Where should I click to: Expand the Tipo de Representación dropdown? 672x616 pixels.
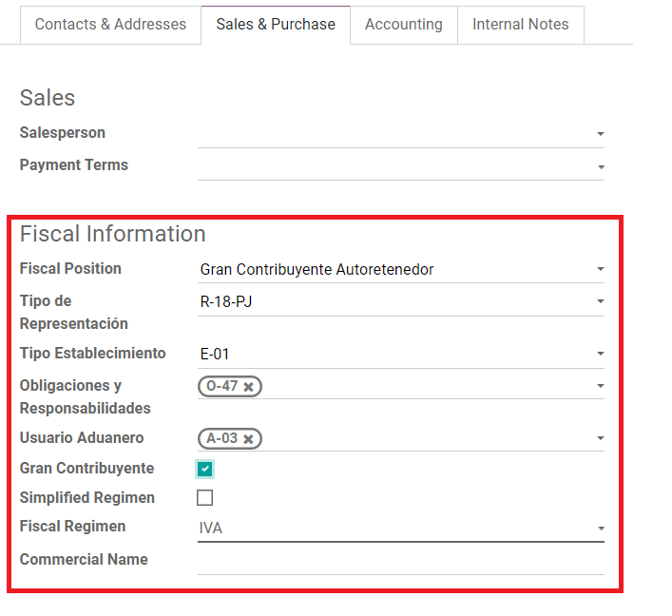[x=401, y=302]
